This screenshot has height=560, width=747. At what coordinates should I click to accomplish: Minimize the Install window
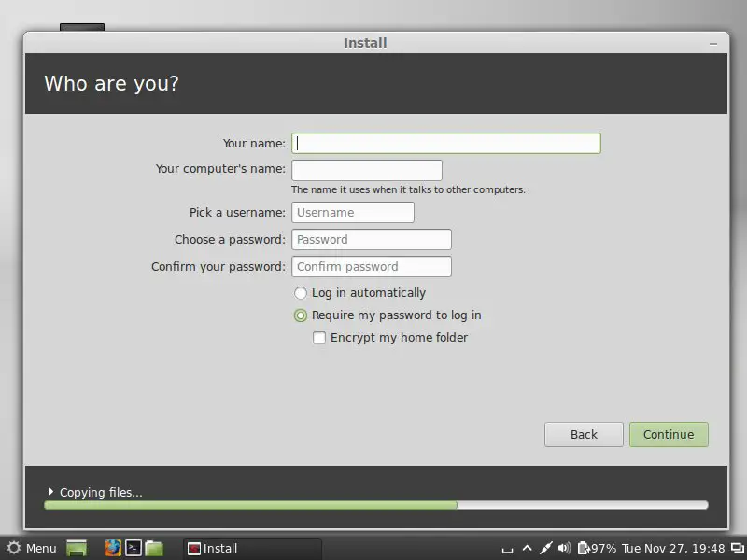pyautogui.click(x=713, y=43)
